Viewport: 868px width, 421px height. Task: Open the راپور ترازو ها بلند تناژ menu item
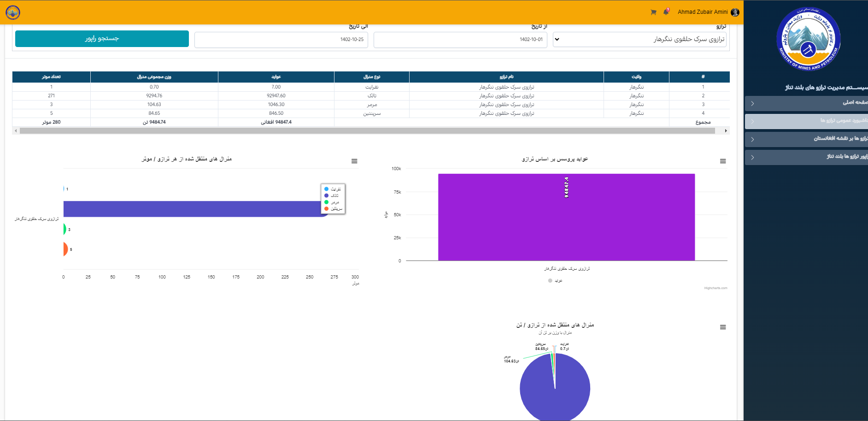point(806,157)
